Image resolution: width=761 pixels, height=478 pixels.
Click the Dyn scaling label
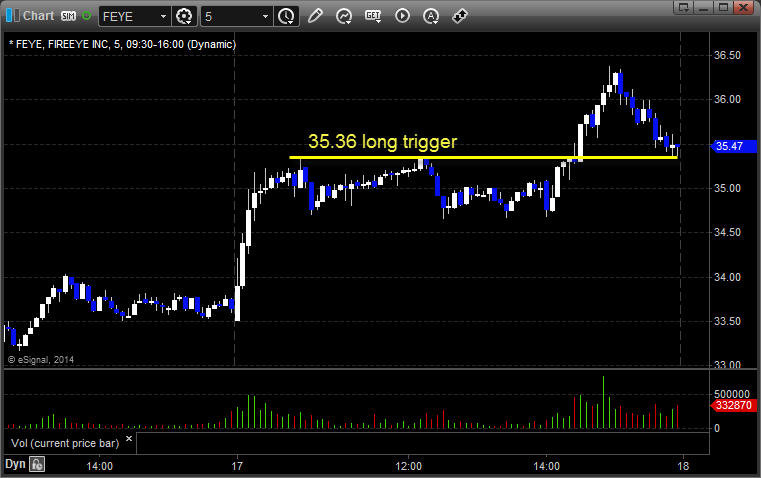(x=15, y=464)
